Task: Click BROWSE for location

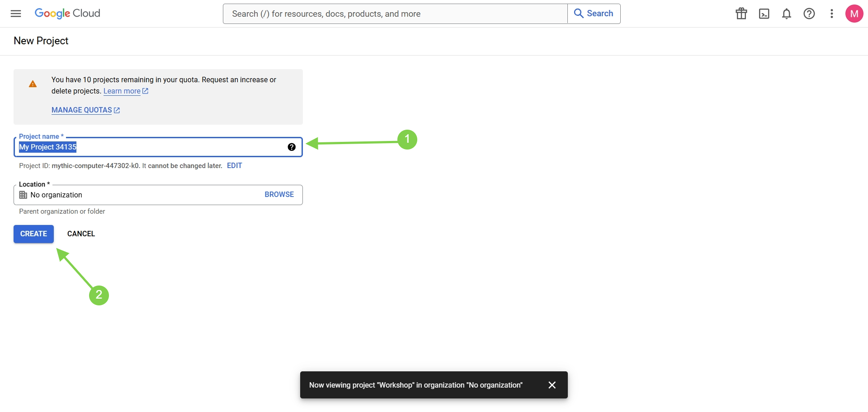Action: click(279, 194)
